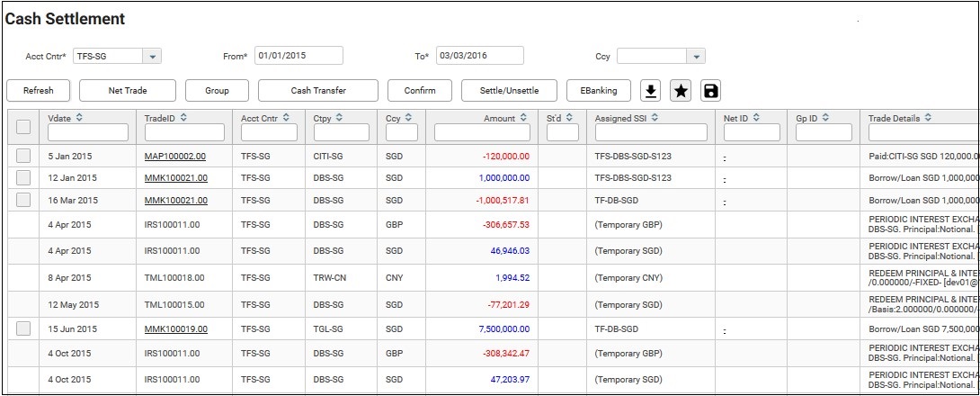Click 12 May 2015 date cell
Screen dimensions: 980x396
coord(73,305)
